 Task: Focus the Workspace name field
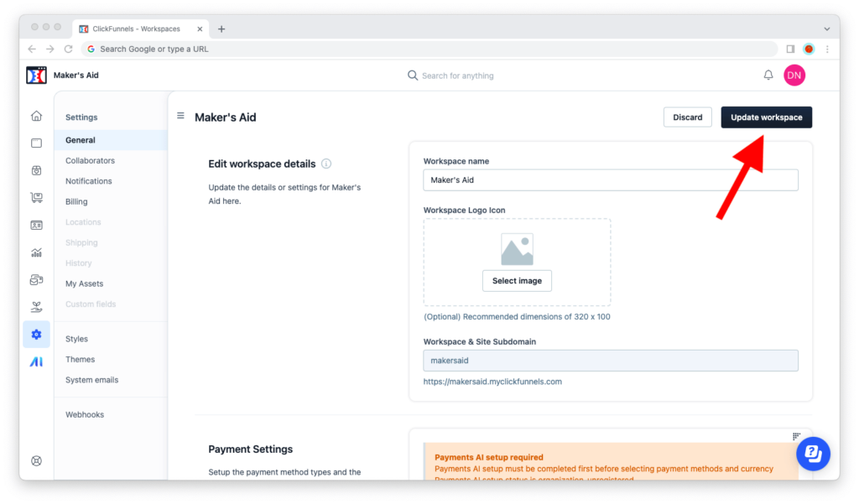pyautogui.click(x=611, y=180)
